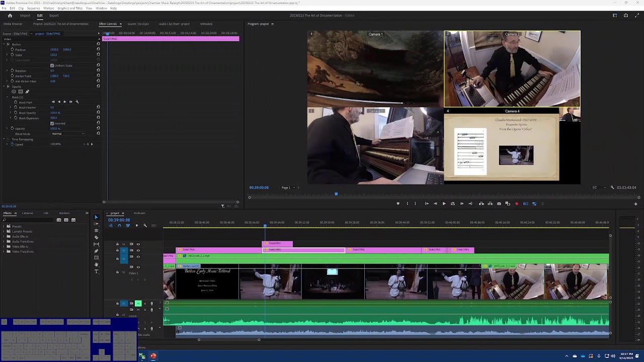Play the Program monitor
The width and height of the screenshot is (644, 362).
coord(444,204)
